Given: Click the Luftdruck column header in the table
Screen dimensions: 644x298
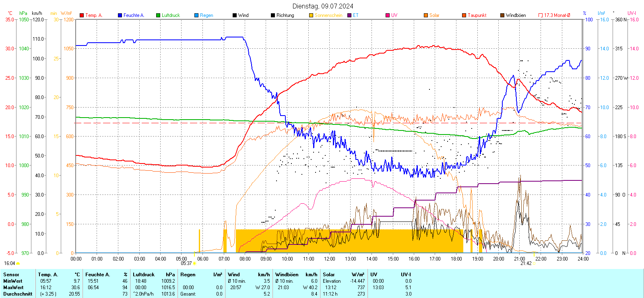Looking at the screenshot, I should tap(144, 275).
